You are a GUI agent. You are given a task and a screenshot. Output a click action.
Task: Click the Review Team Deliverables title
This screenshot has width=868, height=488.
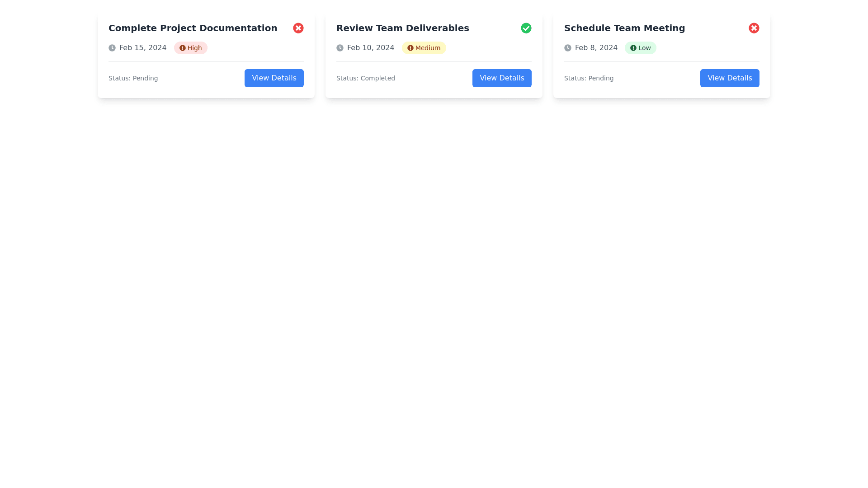coord(402,28)
